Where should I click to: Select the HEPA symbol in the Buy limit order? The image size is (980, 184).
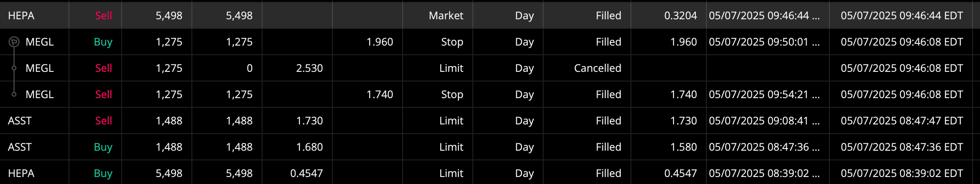click(21, 173)
